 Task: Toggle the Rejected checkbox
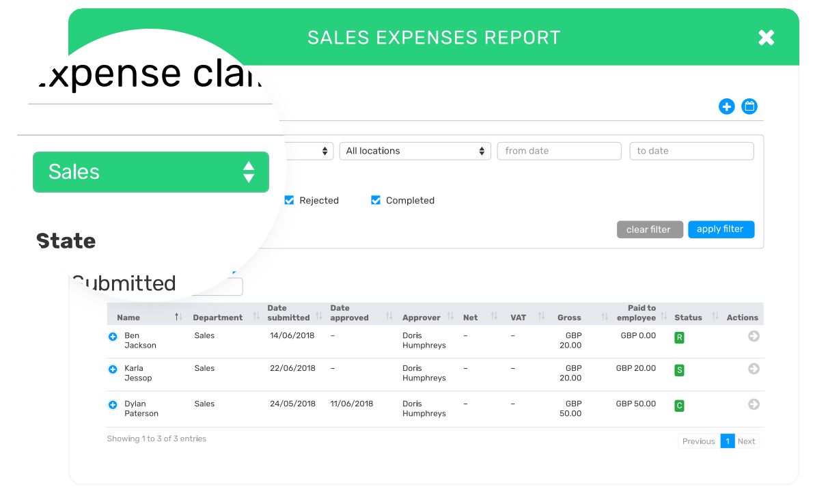[289, 200]
